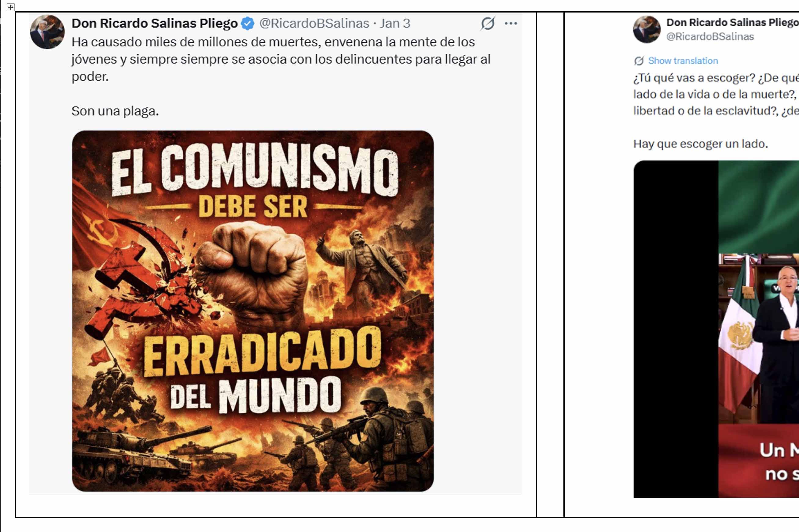Click the first tweet's Don Ricardo Salinas Pliego name
The width and height of the screenshot is (799, 532).
(x=155, y=24)
